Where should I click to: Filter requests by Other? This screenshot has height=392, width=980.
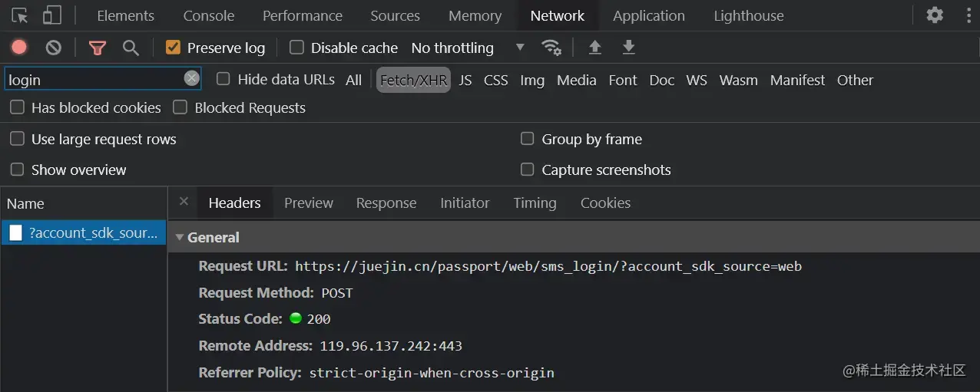click(855, 80)
